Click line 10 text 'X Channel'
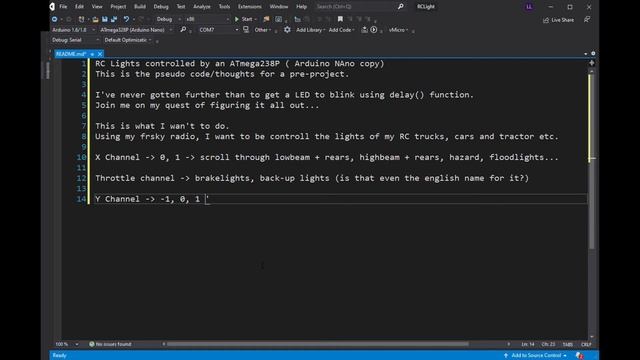The height and width of the screenshot is (360, 640). coord(118,157)
